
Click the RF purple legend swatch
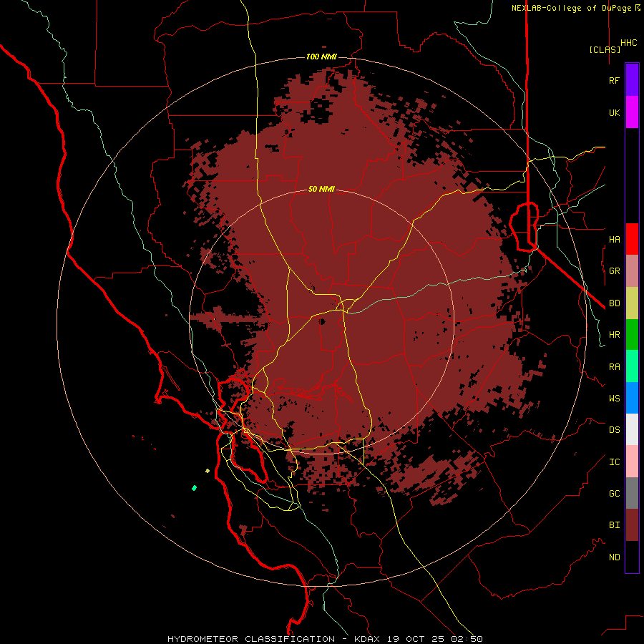coord(632,80)
